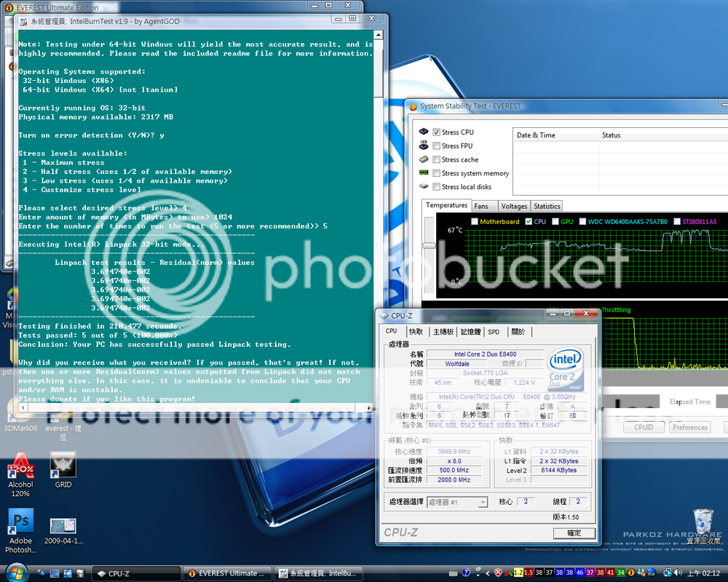Enable Stress local disks checkbox
Screen dimensions: 728x582
(436, 186)
